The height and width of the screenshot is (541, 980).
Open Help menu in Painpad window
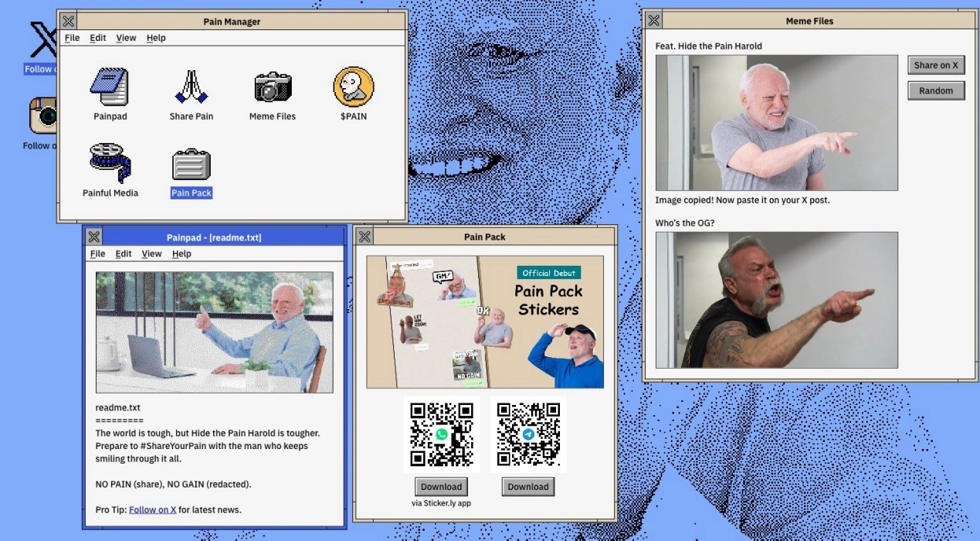(181, 253)
